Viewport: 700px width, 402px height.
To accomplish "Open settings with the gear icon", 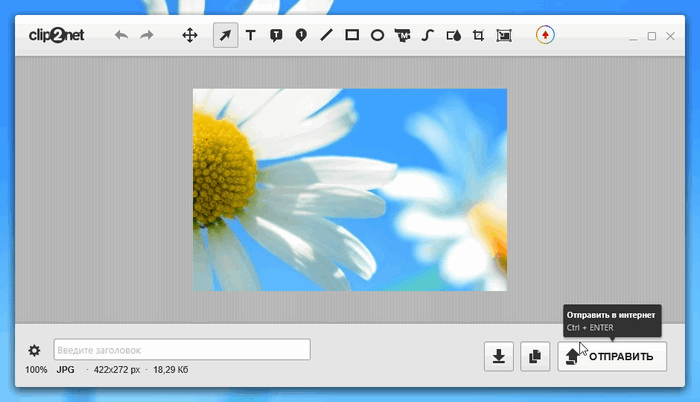I will (x=34, y=350).
